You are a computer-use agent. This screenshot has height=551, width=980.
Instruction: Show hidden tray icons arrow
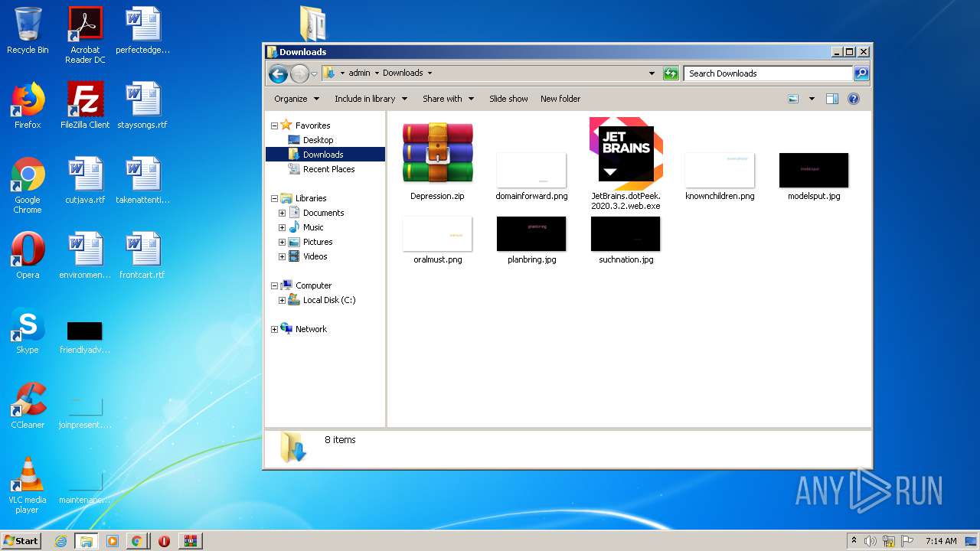click(854, 541)
